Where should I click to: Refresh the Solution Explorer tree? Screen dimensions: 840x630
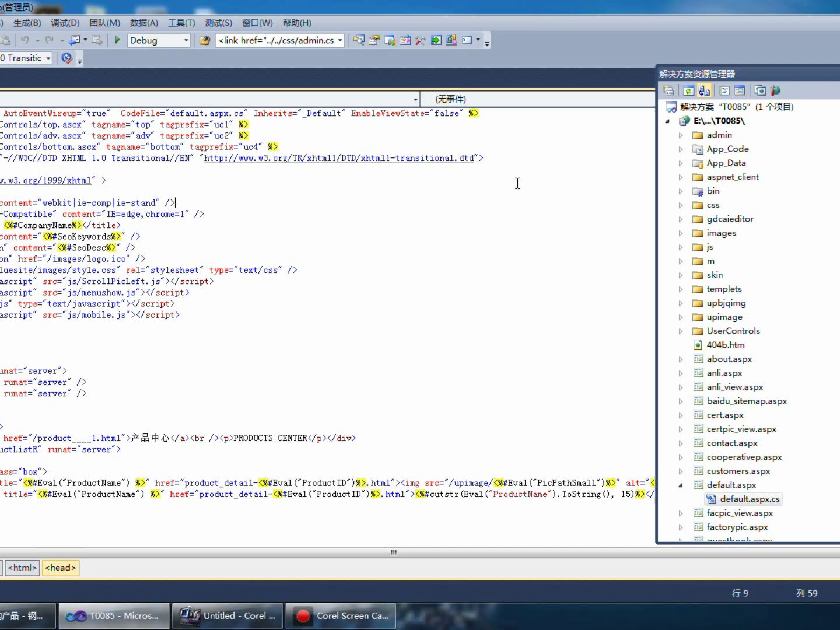click(689, 90)
